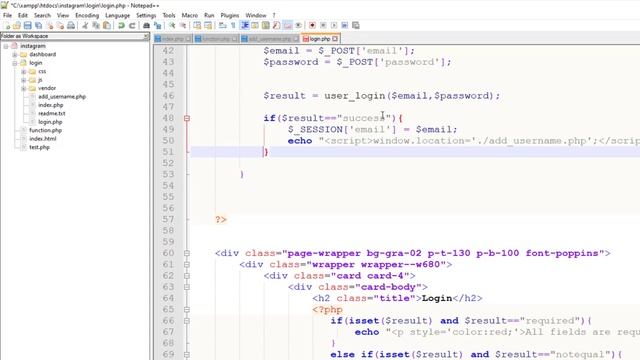This screenshot has width=640, height=360.
Task: Close current document toolbar icon
Action: pos(50,25)
